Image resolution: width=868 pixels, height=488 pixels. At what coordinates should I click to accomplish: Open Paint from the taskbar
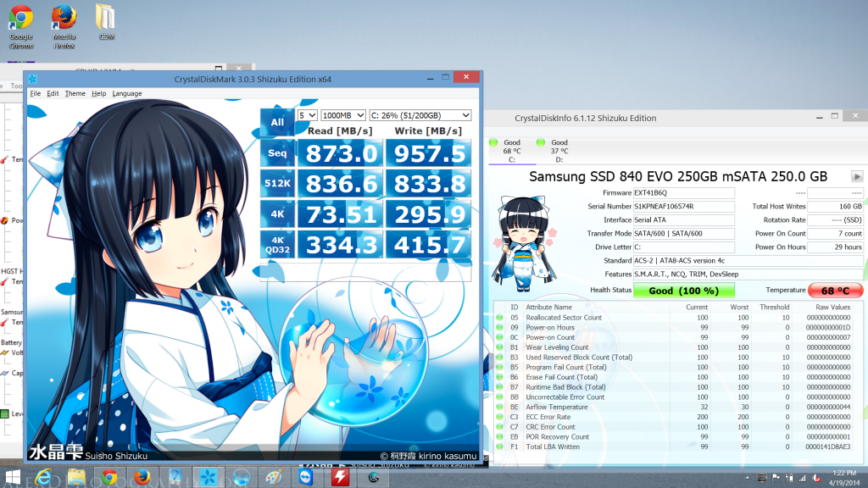tap(274, 478)
